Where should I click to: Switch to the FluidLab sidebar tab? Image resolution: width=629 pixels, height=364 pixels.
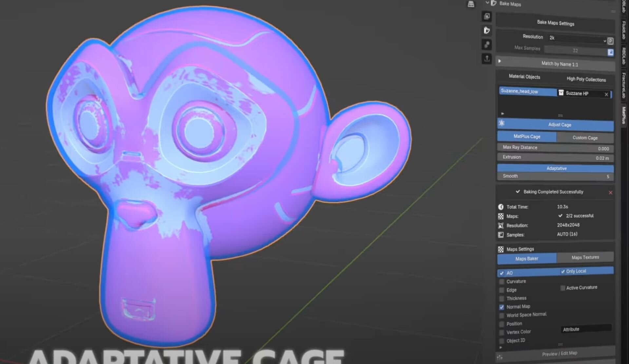[624, 30]
